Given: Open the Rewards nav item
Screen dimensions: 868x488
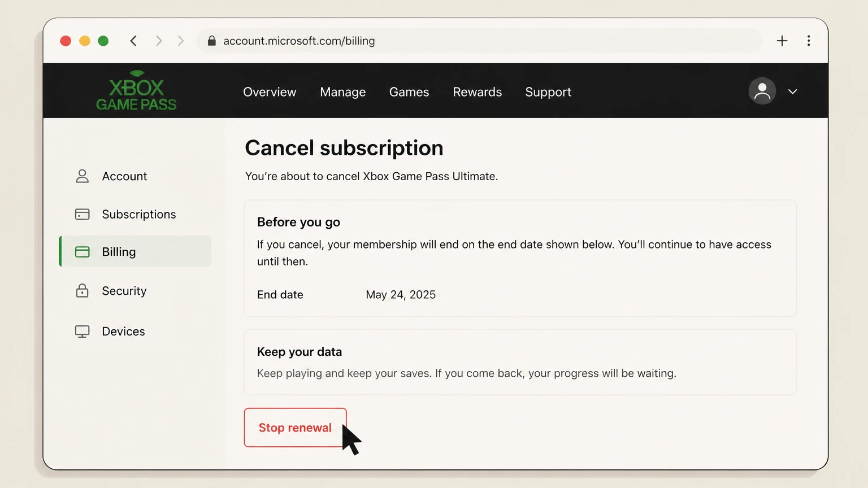Looking at the screenshot, I should 478,92.
